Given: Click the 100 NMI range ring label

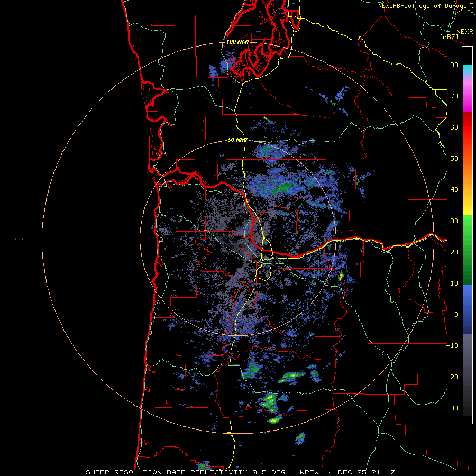Looking at the screenshot, I should click(237, 42).
